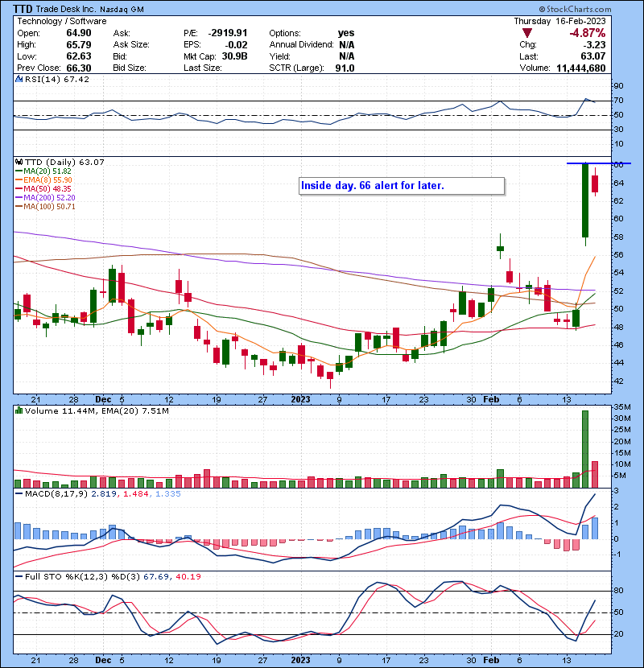Click the Mkt Cap value 30.9B

234,56
